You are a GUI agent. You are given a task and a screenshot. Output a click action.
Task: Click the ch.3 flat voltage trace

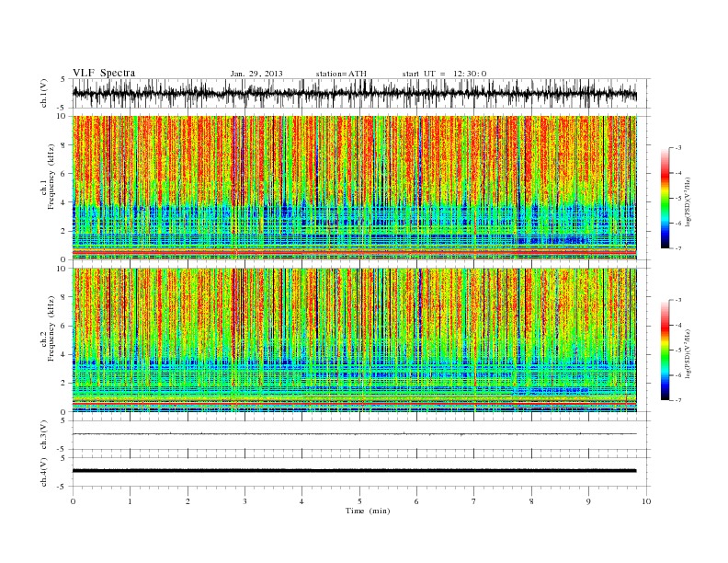coord(355,434)
